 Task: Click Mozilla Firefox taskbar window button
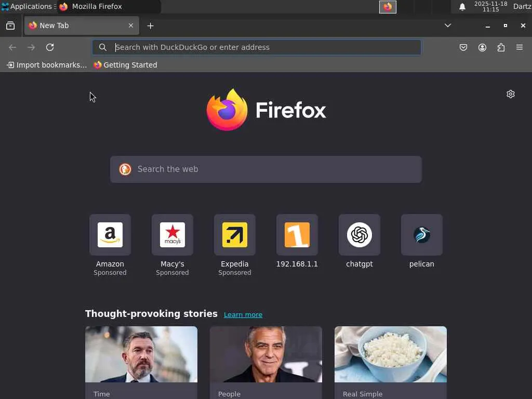click(x=109, y=6)
